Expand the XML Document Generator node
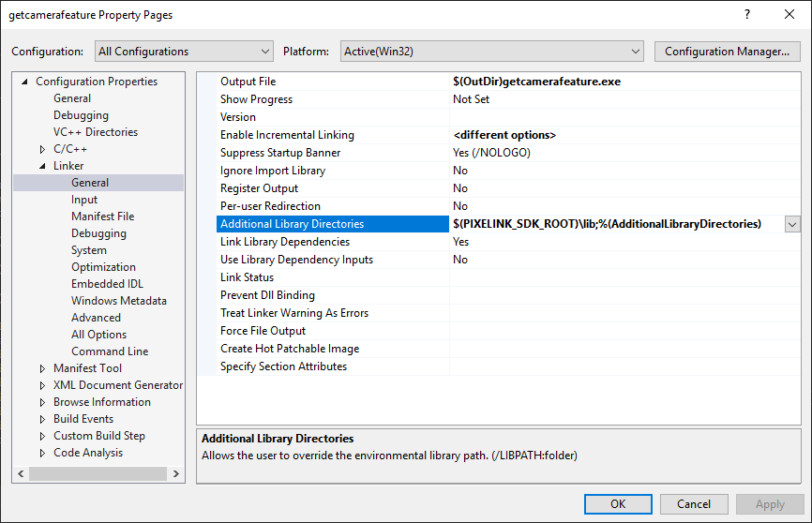The width and height of the screenshot is (812, 523). pyautogui.click(x=42, y=386)
